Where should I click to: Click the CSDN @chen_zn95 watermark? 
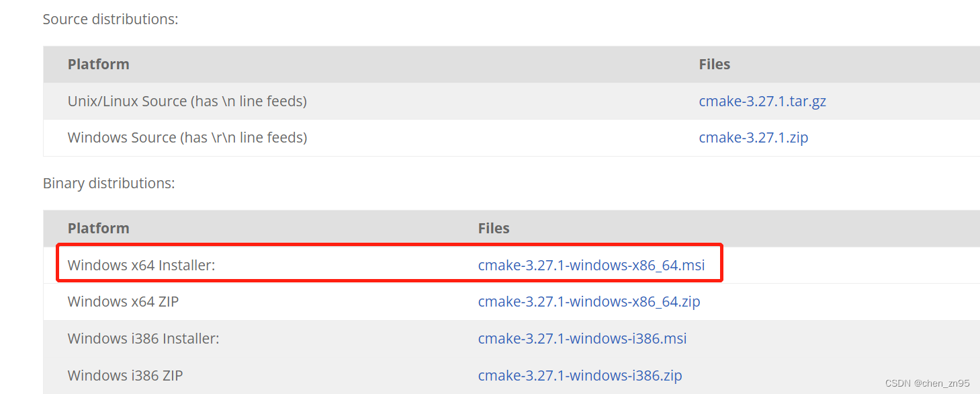[x=926, y=383]
